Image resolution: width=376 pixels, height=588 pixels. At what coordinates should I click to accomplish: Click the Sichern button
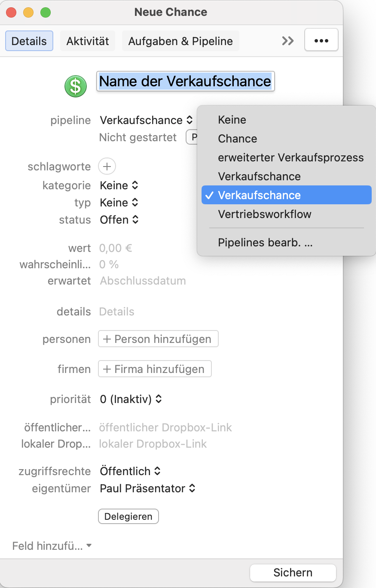coord(293,573)
